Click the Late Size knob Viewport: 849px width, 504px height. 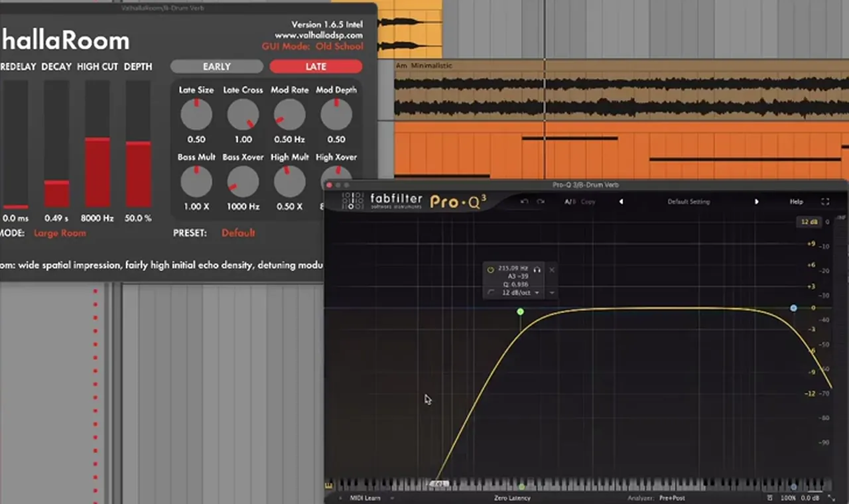pyautogui.click(x=196, y=115)
